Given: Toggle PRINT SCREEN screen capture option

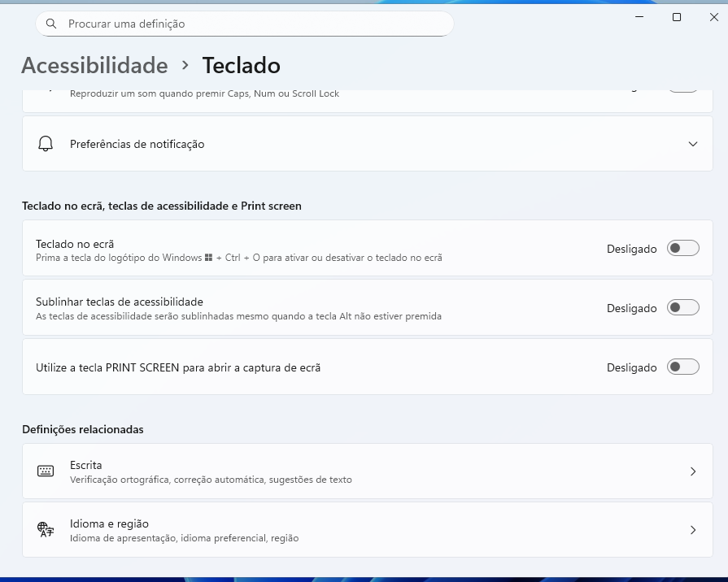Looking at the screenshot, I should click(x=682, y=367).
